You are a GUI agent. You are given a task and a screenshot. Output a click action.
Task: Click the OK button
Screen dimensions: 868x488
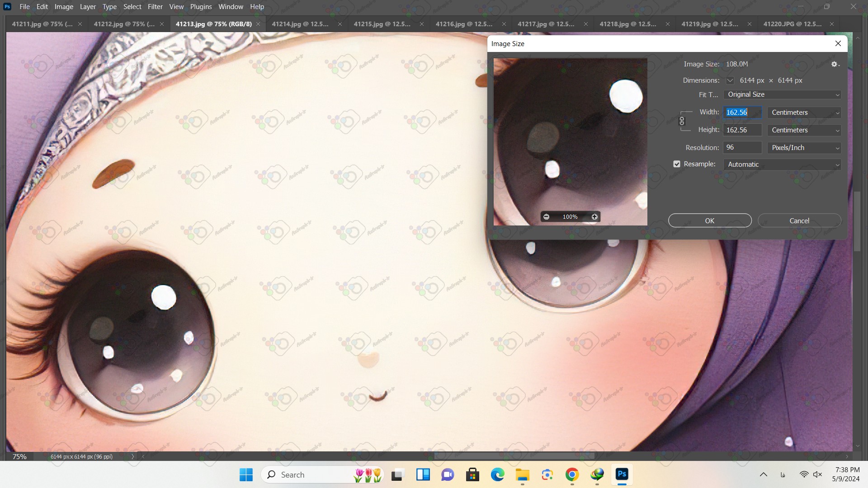pyautogui.click(x=709, y=221)
